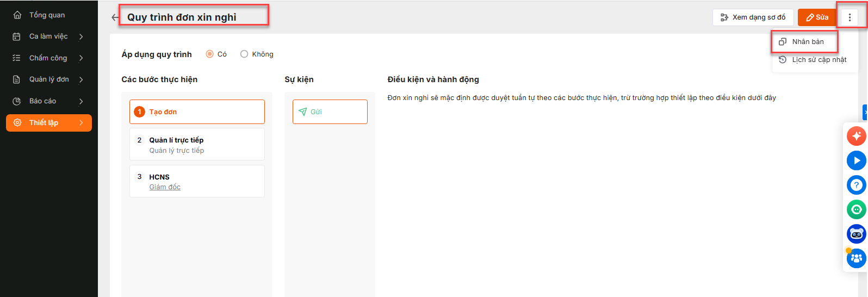The height and width of the screenshot is (297, 868).
Task: Click the pencil icon in Sửa button
Action: tap(810, 17)
